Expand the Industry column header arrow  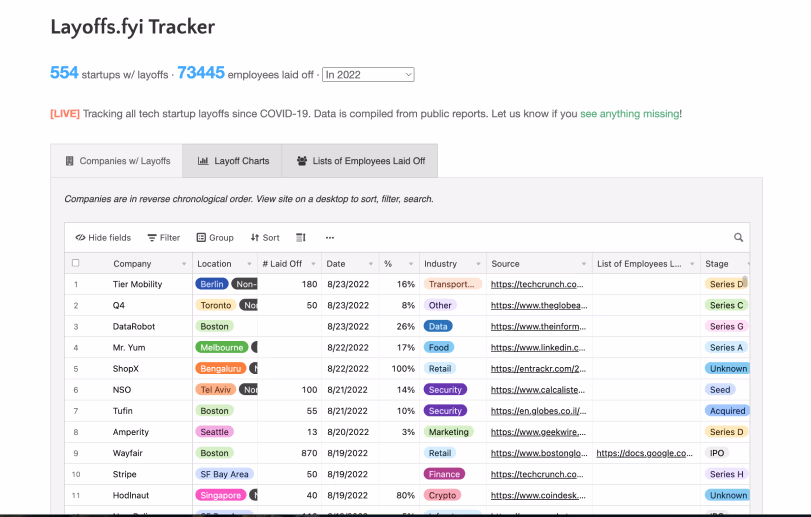pyautogui.click(x=478, y=264)
